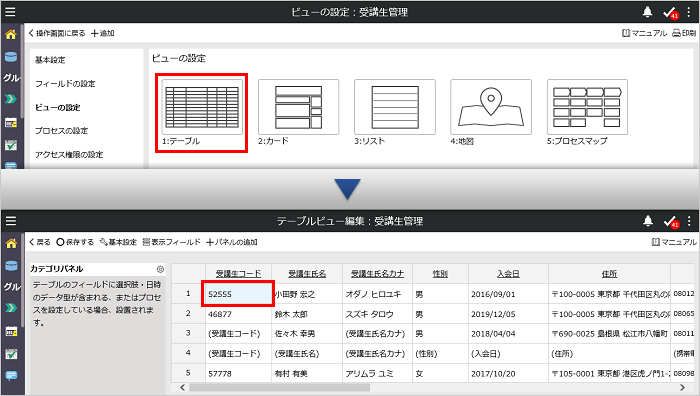Click グル item in テーブルビュー編集 sidebar
700x396 pixels.
pyautogui.click(x=12, y=287)
